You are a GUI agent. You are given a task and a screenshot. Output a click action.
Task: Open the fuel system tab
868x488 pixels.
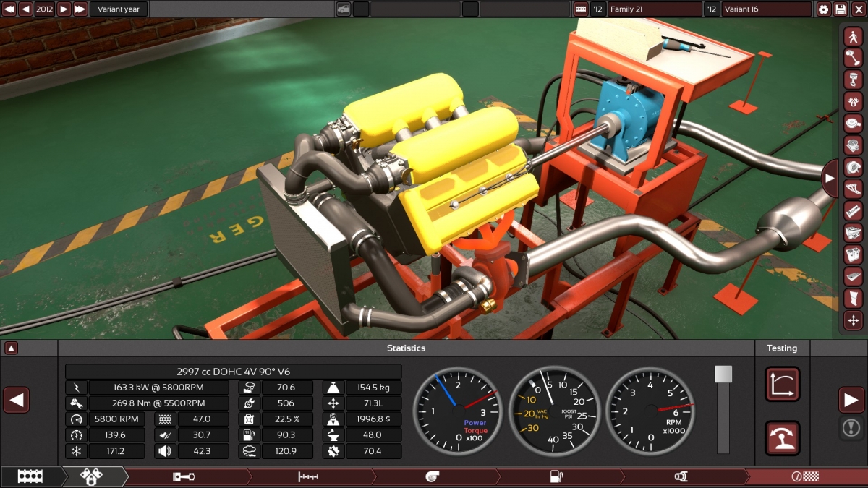click(x=555, y=476)
